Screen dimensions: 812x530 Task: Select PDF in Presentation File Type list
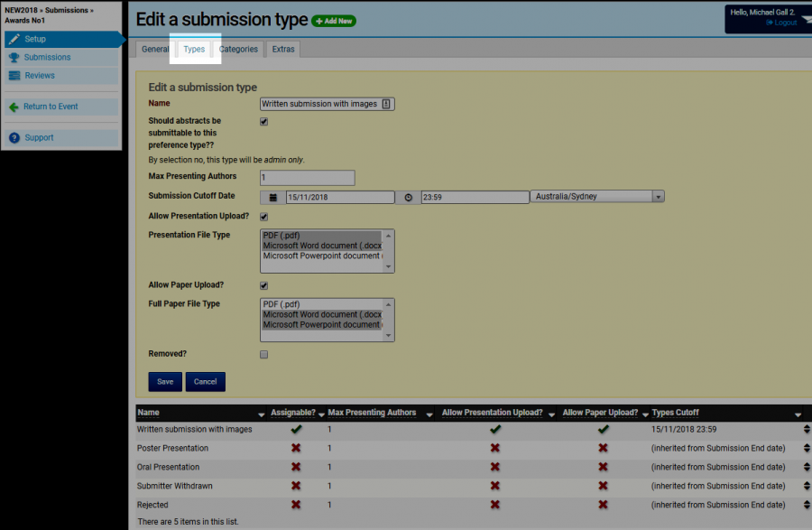tap(321, 236)
